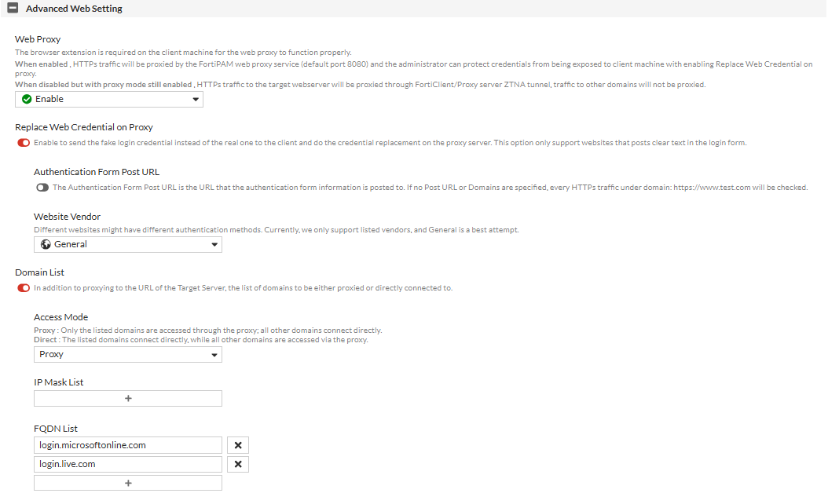The width and height of the screenshot is (828, 504).
Task: Open the Website Vendor General dropdown
Action: (x=128, y=244)
